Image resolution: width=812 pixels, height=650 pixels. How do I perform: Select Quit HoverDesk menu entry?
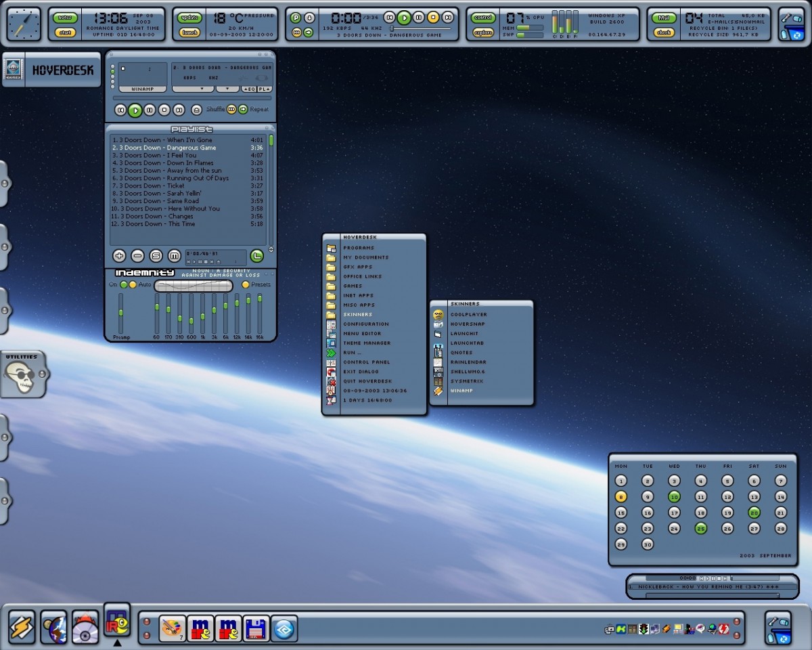pos(374,381)
